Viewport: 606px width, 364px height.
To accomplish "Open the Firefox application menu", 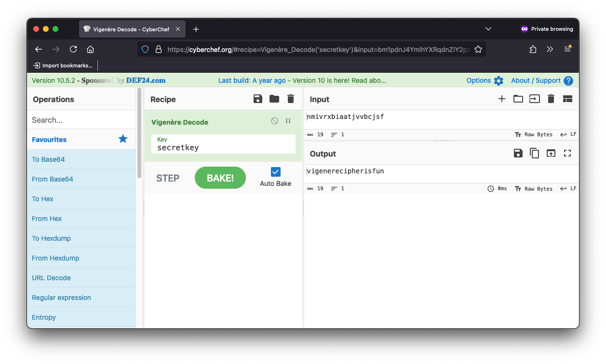I will click(567, 49).
